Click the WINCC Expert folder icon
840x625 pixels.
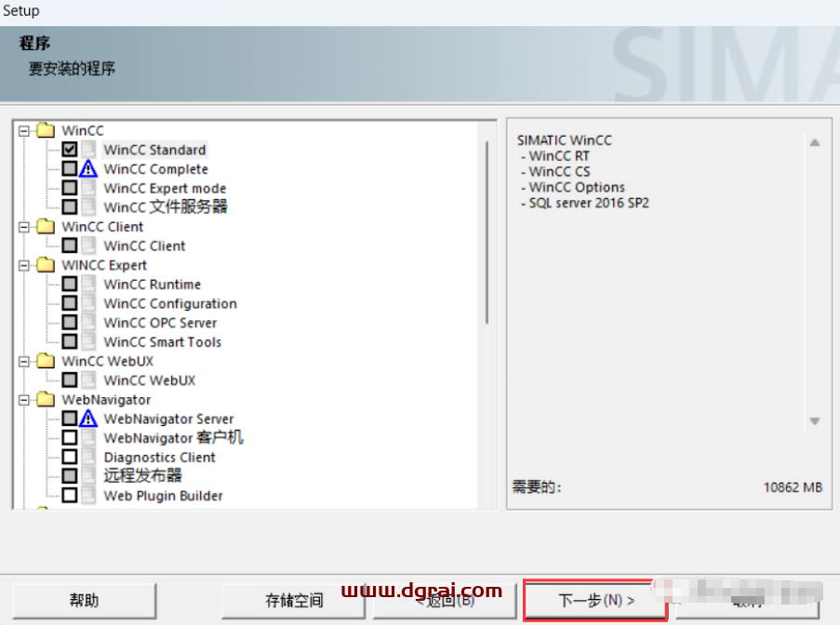coord(46,265)
